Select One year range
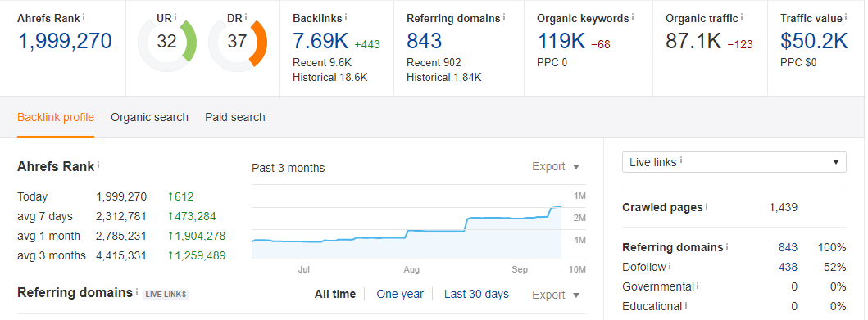 click(x=400, y=294)
